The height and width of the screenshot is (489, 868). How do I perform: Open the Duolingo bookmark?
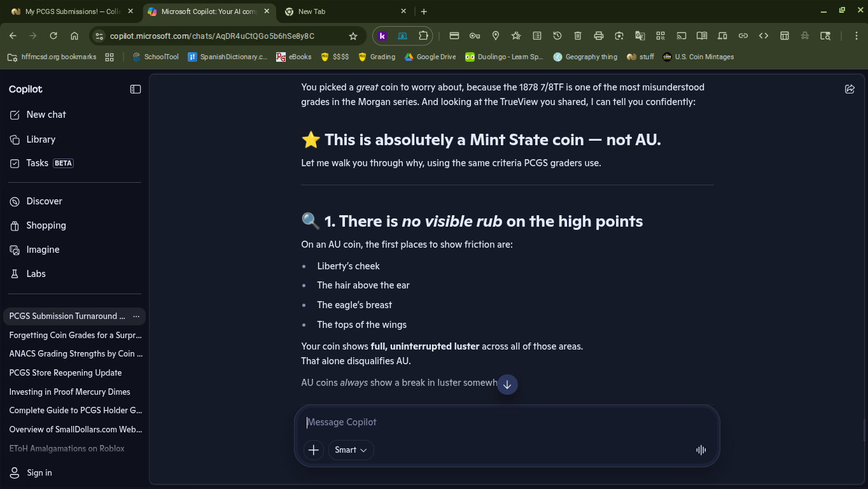point(505,57)
